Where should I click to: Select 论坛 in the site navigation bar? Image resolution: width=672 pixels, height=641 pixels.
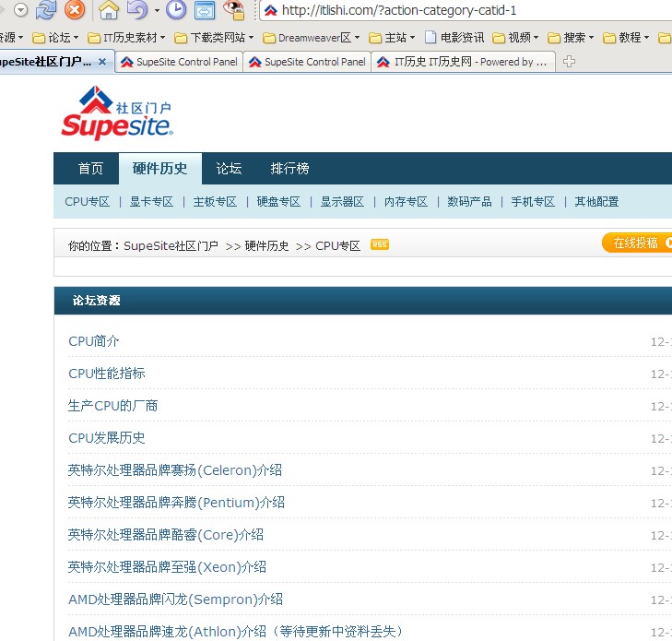pos(229,169)
